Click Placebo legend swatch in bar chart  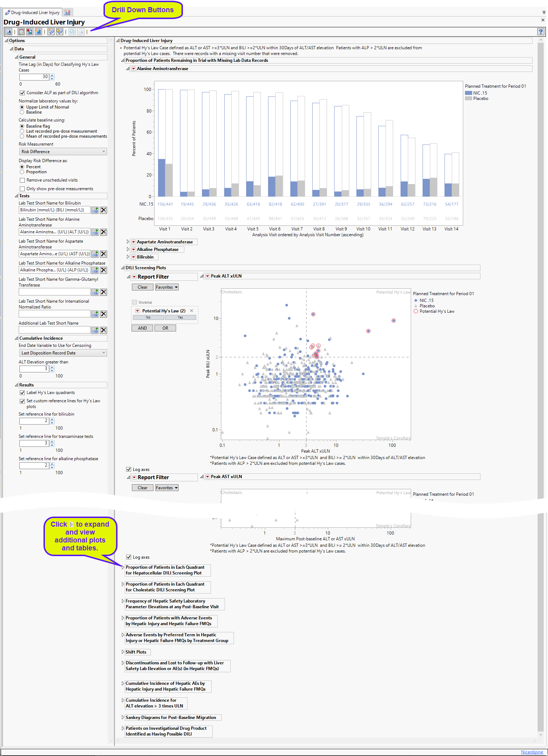click(x=469, y=98)
